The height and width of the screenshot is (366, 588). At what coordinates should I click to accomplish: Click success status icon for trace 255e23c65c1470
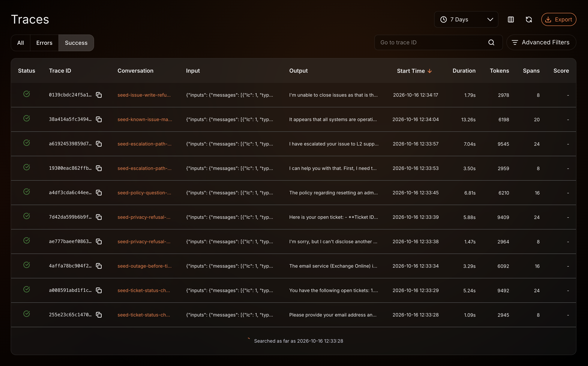[x=27, y=314]
